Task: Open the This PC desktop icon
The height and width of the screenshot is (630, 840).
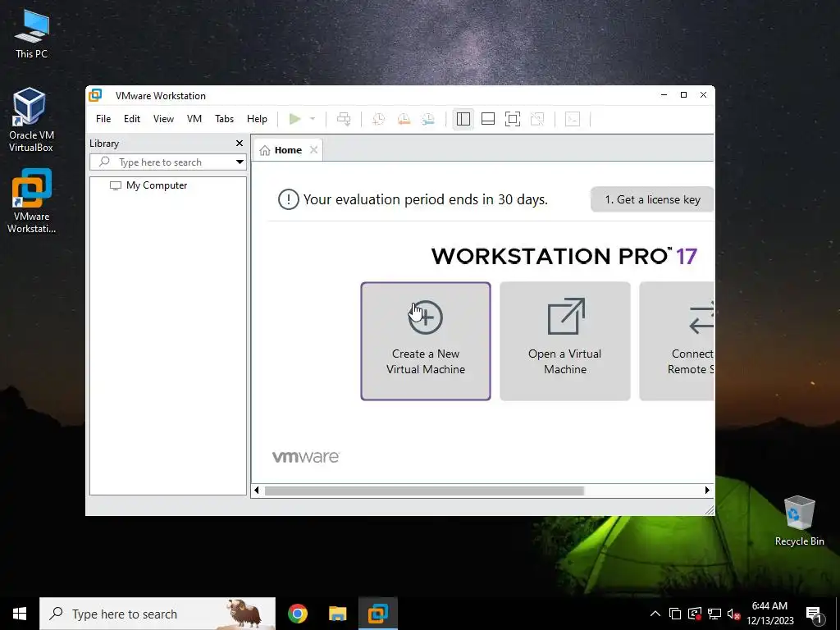Action: point(31,34)
